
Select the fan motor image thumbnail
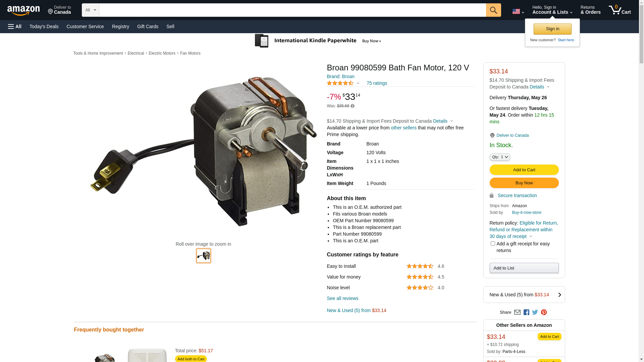pyautogui.click(x=204, y=256)
